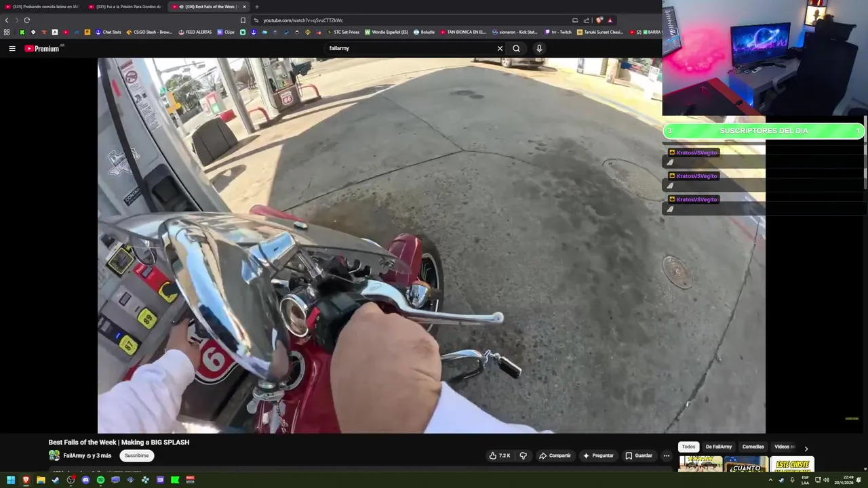Open File Explorer from the taskbar
Viewport: 868px width, 488px height.
click(x=41, y=480)
